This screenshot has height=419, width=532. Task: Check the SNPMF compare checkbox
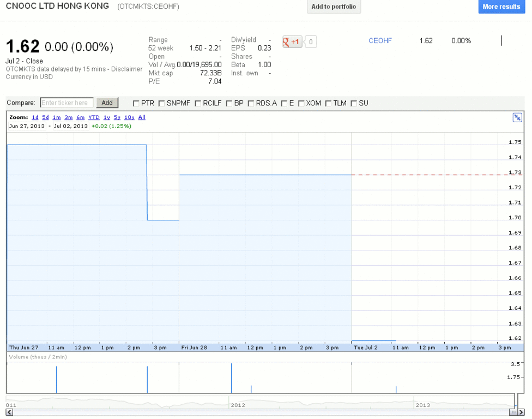[x=161, y=104]
